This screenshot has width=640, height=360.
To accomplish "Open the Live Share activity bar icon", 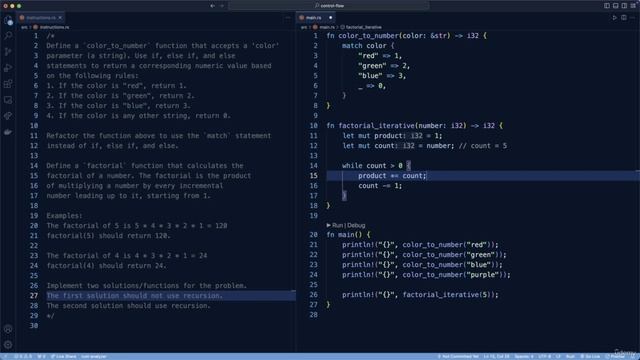I will [8, 116].
